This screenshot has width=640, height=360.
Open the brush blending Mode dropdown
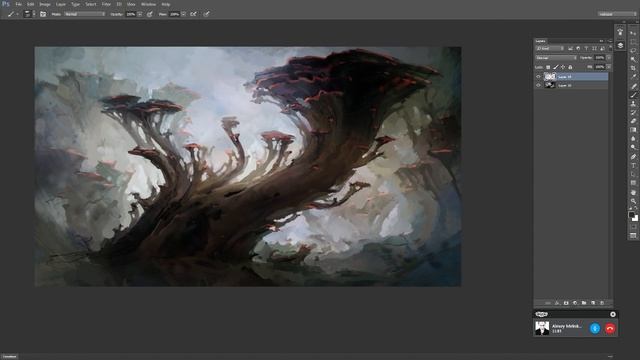[x=84, y=14]
